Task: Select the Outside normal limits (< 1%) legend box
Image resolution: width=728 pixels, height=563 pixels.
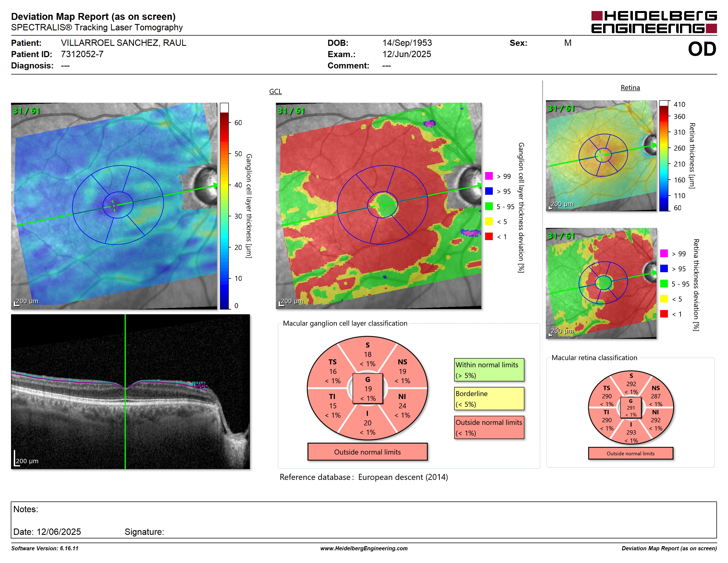Action: [489, 427]
